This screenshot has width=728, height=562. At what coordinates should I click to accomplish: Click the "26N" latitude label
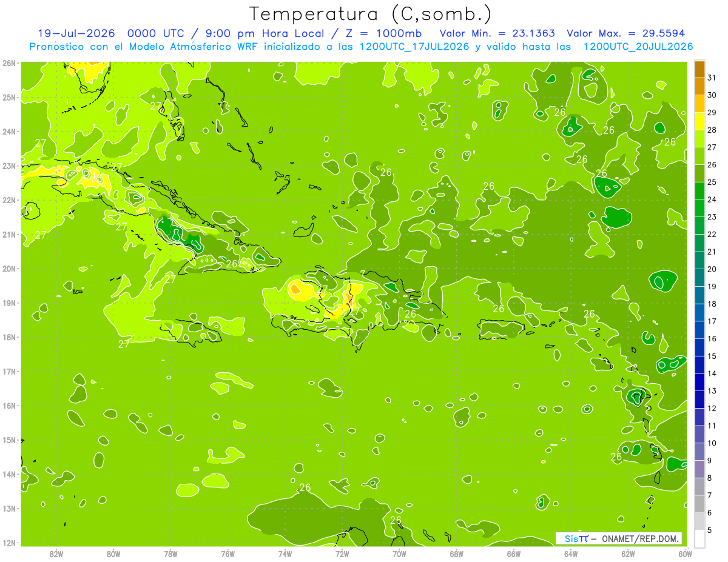(9, 63)
